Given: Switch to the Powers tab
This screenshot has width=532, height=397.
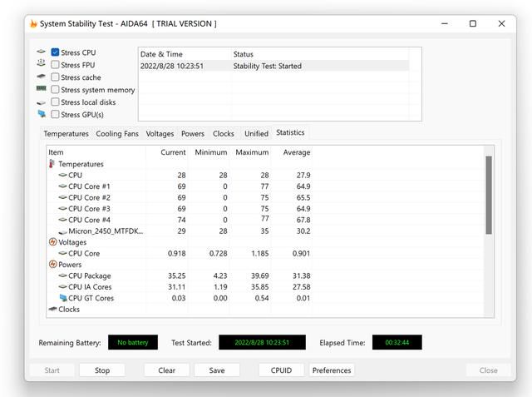Looking at the screenshot, I should 193,134.
